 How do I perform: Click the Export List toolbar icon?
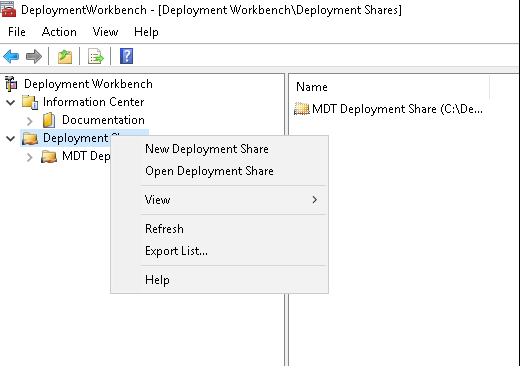[96, 56]
